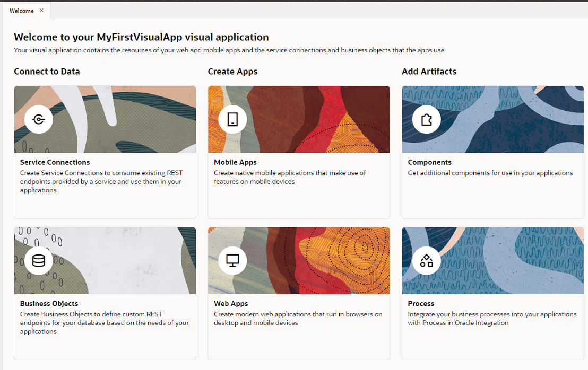Open the Mobile Apps title link
Viewport: 588px width, 370px height.
point(235,162)
